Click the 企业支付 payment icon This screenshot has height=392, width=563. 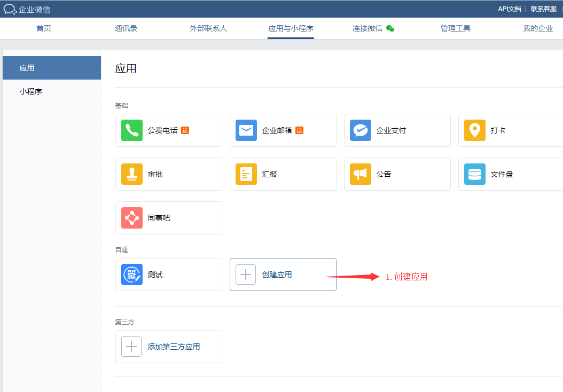[x=361, y=130]
